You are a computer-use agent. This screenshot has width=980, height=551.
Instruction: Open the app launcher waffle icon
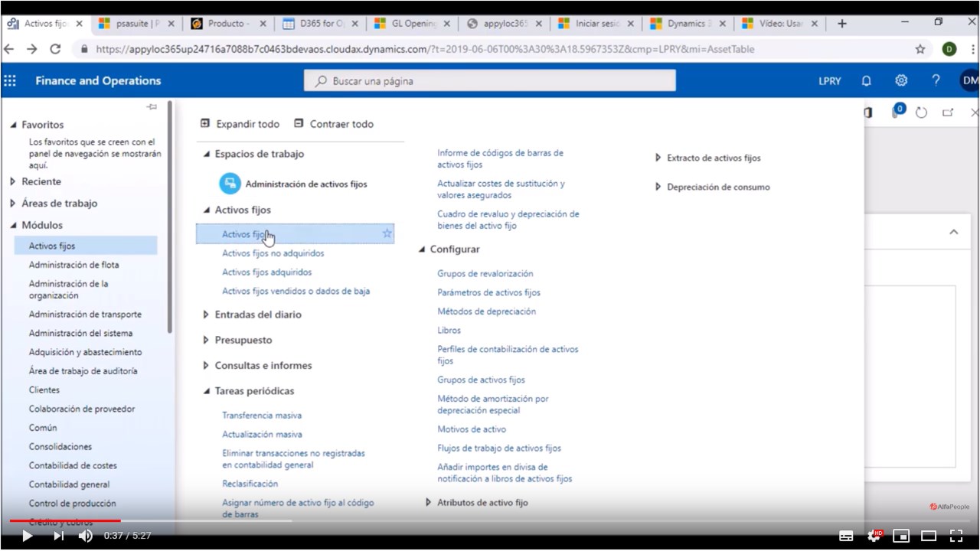pos(10,80)
